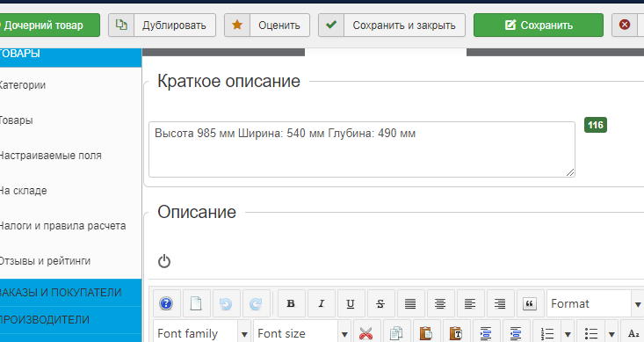The width and height of the screenshot is (644, 342).
Task: Click the Дублировать button
Action: tap(163, 25)
